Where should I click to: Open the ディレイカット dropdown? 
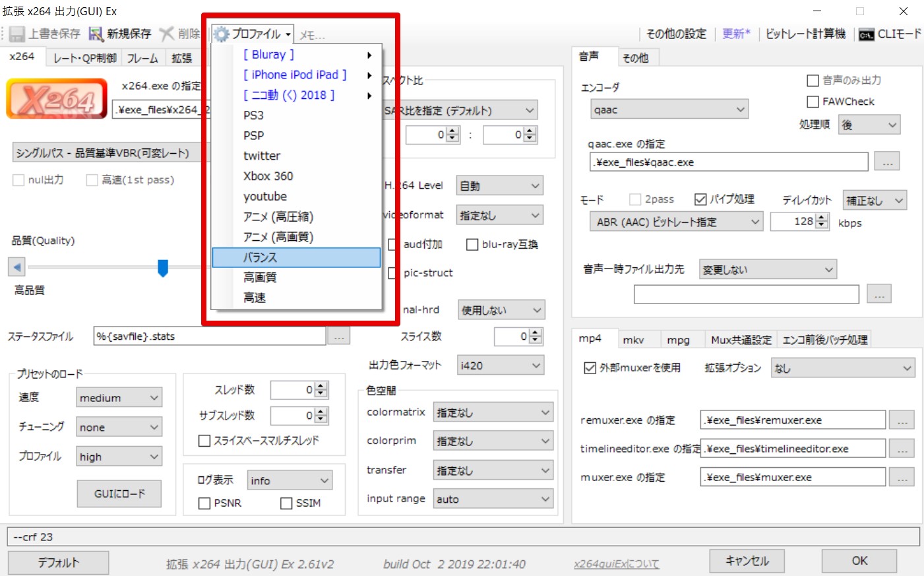[x=875, y=201]
